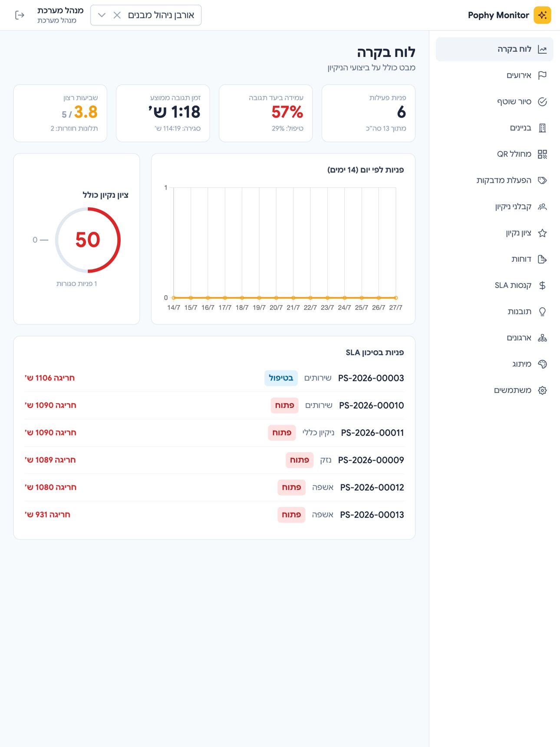Click the בטיפול status badge
Viewport: 560px width, 747px height.
[281, 378]
